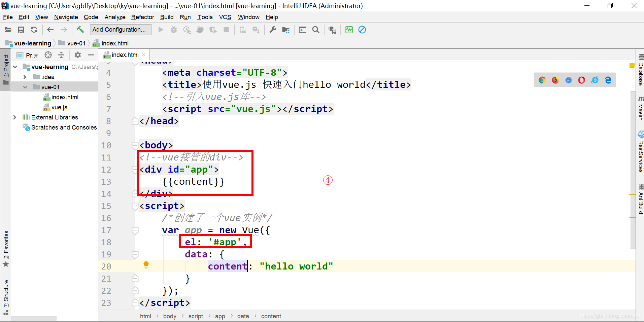
Task: Open in Firefox browser icon
Action: 555,80
